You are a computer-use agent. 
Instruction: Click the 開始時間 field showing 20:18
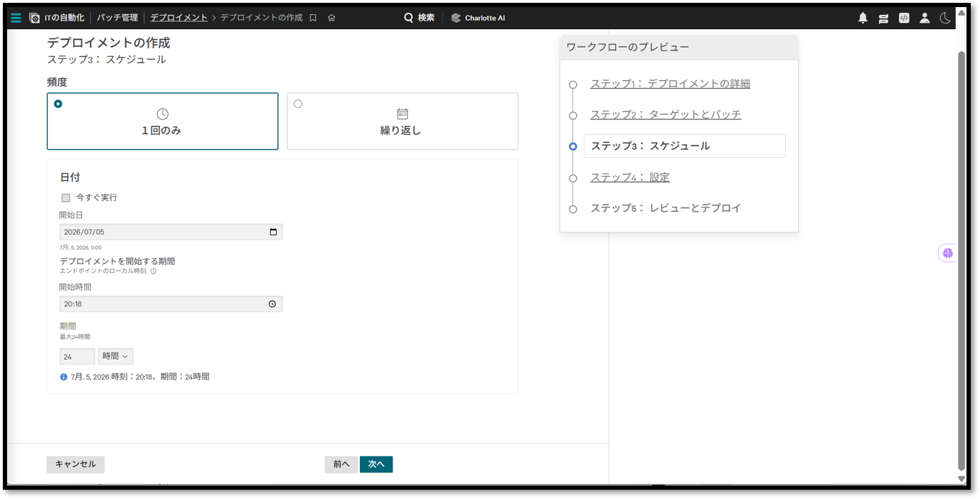pos(171,304)
